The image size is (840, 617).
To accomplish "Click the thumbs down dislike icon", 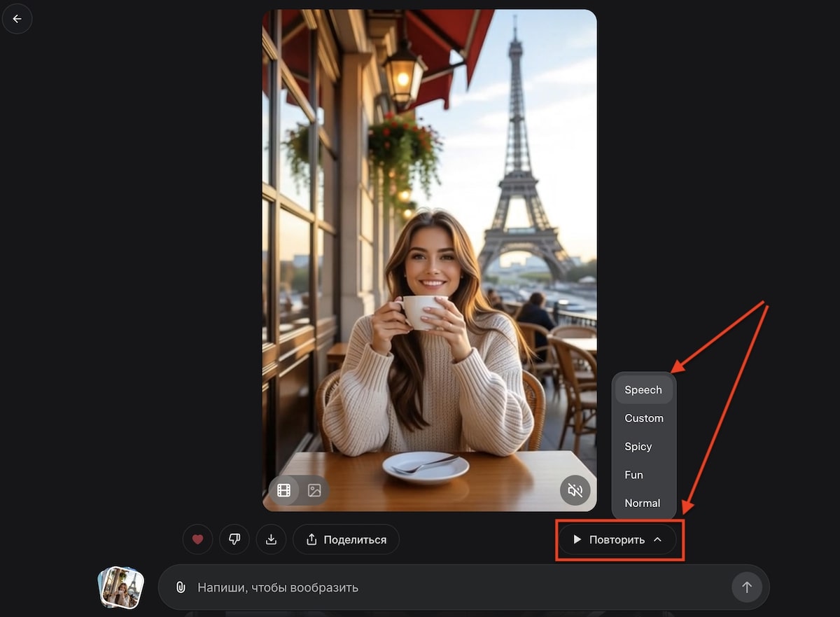I will (234, 539).
